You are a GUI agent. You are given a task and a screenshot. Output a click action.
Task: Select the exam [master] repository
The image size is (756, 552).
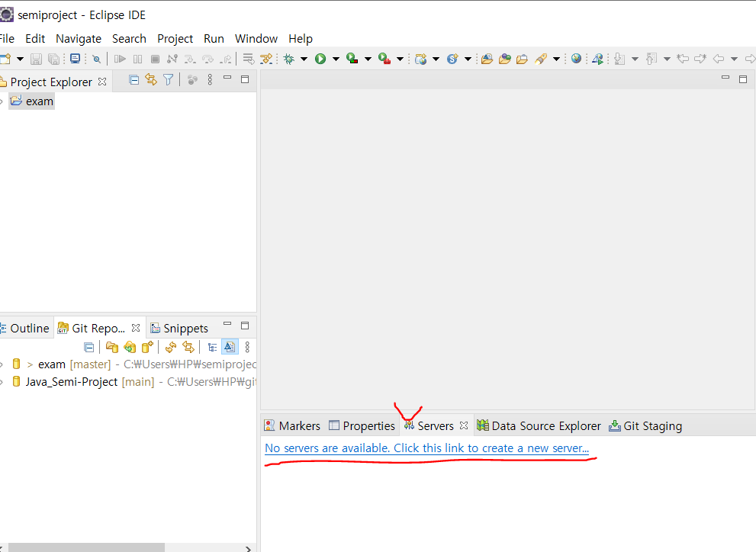tap(134, 364)
